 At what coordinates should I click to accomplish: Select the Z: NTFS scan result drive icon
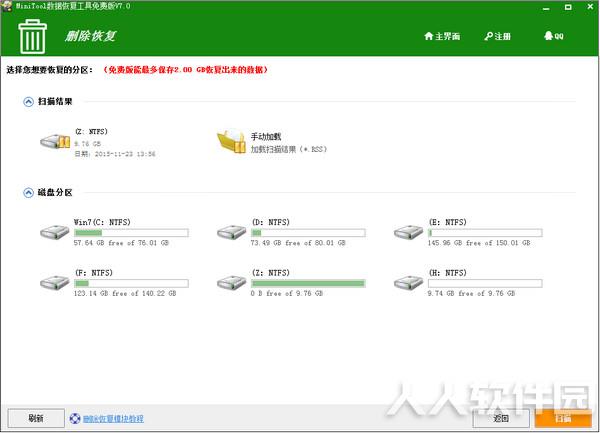tap(55, 142)
